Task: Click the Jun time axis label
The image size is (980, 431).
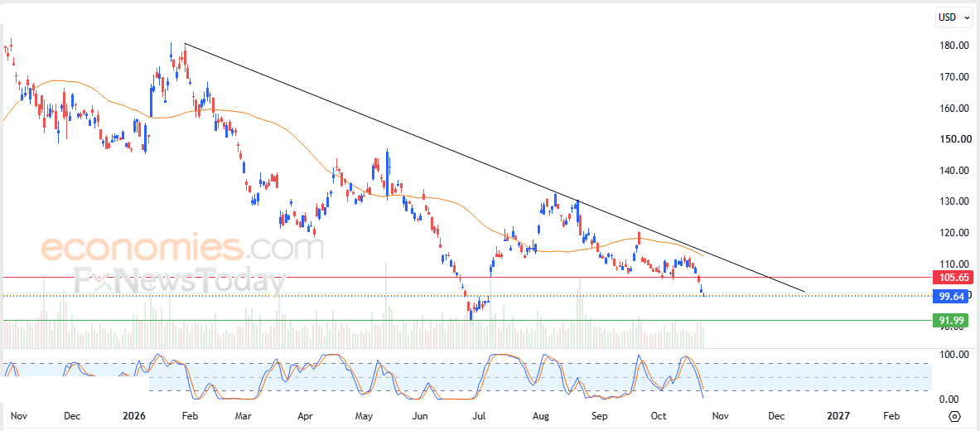Action: [422, 416]
